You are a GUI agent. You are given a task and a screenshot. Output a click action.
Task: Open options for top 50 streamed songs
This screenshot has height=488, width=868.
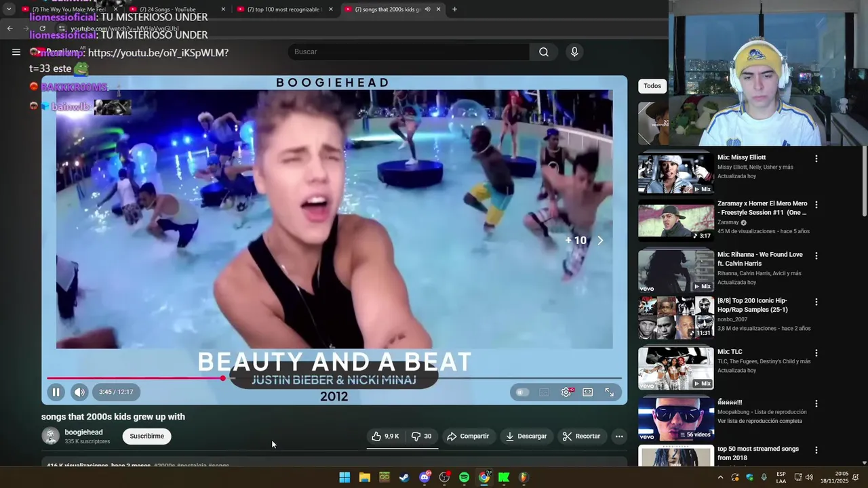[816, 450]
